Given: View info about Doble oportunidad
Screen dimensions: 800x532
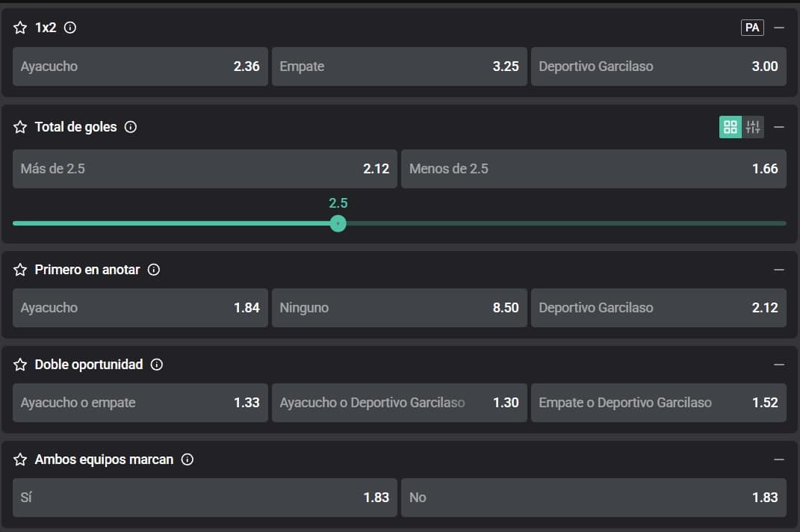Looking at the screenshot, I should coord(157,365).
